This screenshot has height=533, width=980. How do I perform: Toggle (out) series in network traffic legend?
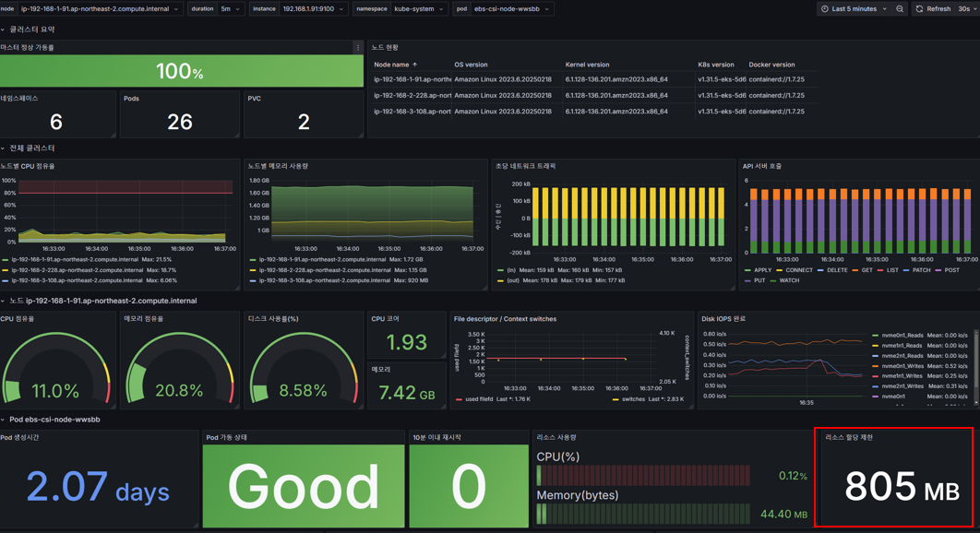(x=513, y=280)
